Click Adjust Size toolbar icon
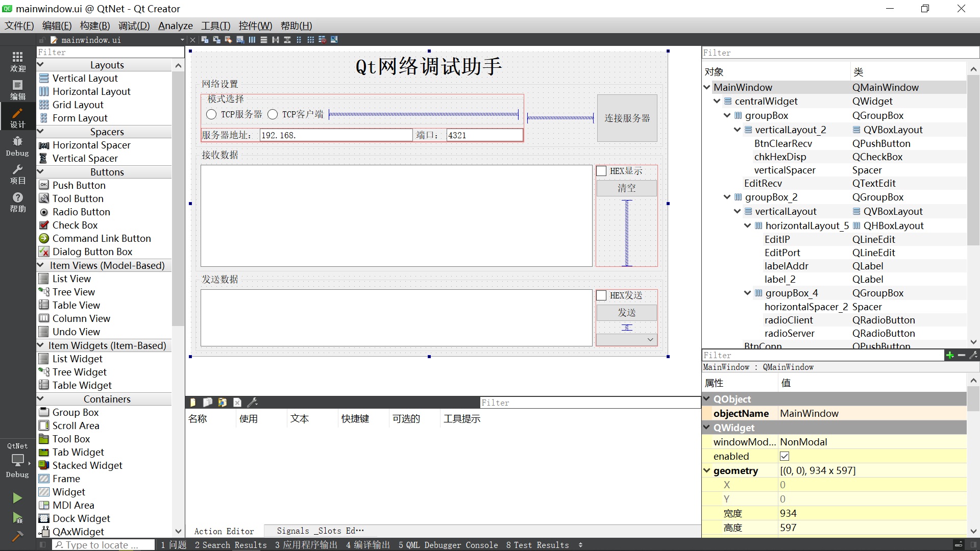 [334, 40]
